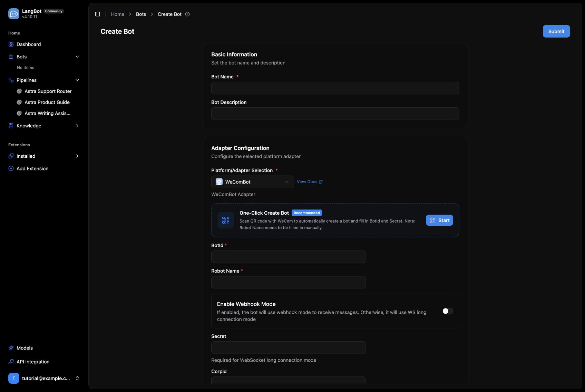The image size is (585, 392).
Task: Click the Pipelines icon in sidebar
Action: coord(11,80)
